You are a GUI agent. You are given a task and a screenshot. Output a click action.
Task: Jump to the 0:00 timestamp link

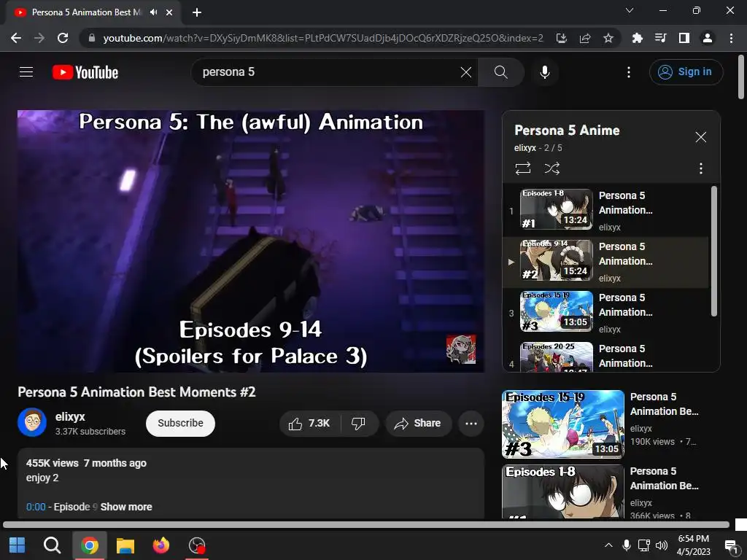[x=36, y=507]
